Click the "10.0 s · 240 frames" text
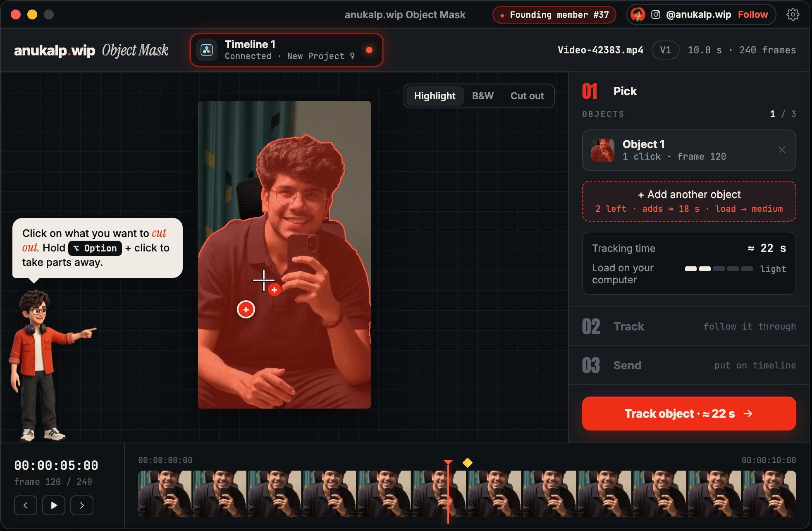Screen dimensions: 812x531 pyautogui.click(x=742, y=50)
